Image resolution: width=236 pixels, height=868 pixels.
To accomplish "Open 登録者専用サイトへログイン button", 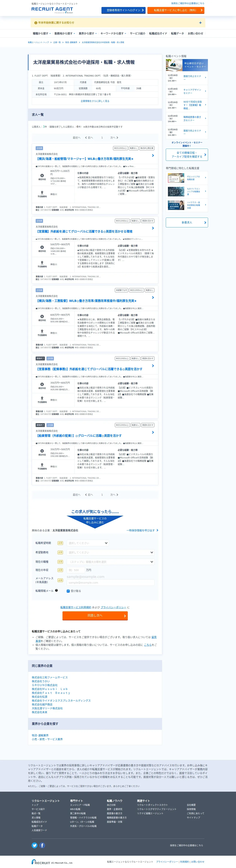I will 123,10.
